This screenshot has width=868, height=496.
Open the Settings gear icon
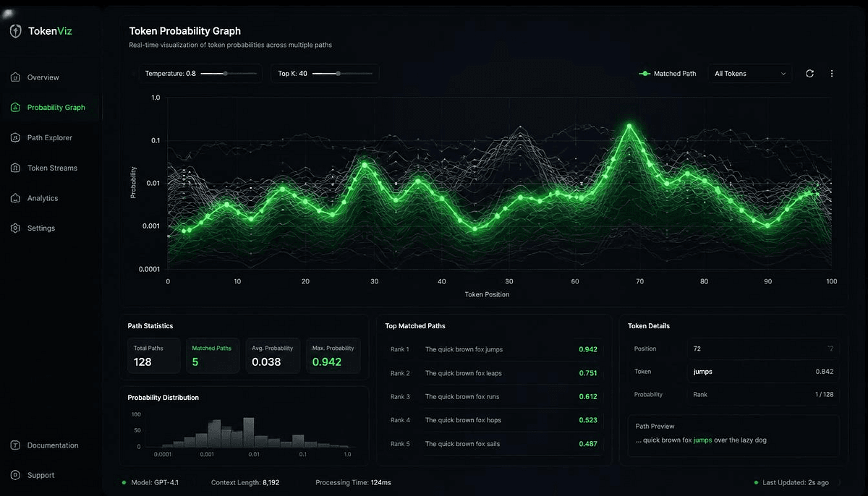point(15,228)
